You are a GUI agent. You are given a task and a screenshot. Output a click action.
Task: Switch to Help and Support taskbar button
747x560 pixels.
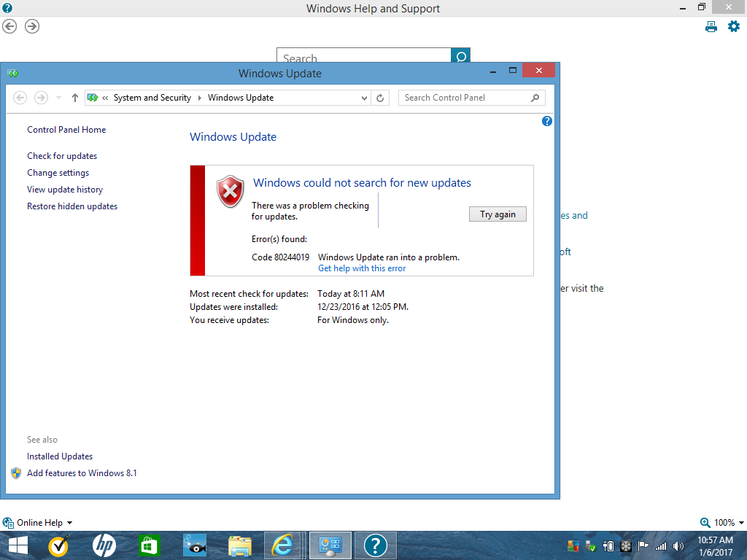(376, 545)
